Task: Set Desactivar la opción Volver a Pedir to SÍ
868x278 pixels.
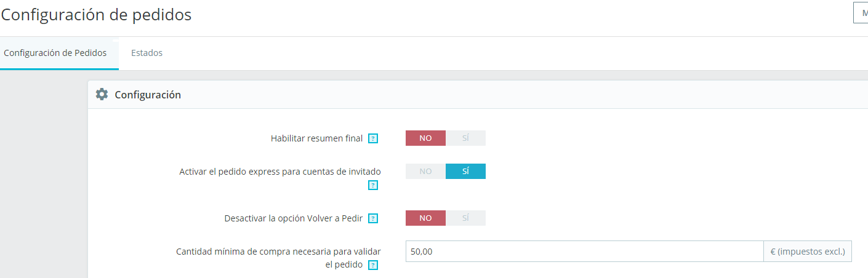Action: coord(465,218)
